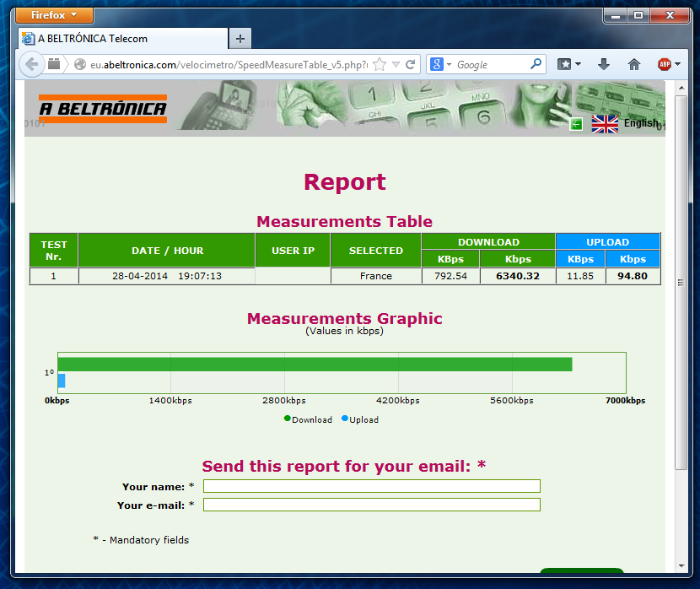Click the DATE / HOUR column header

(167, 251)
